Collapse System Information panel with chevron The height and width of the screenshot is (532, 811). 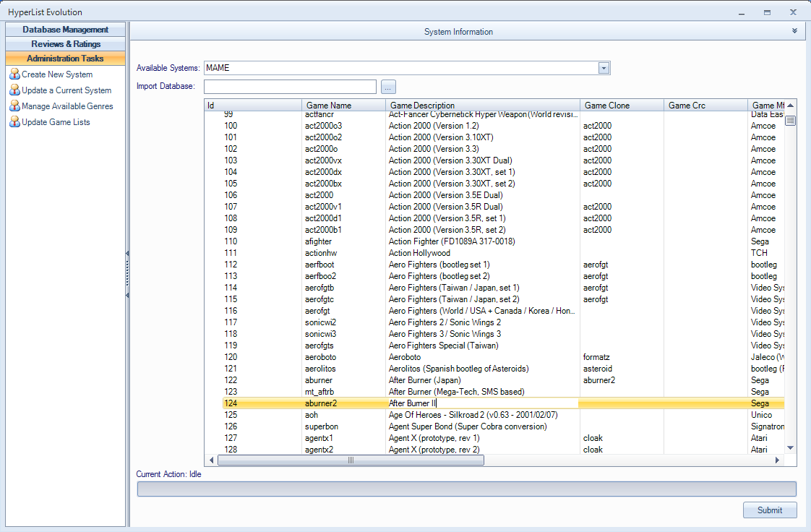[x=794, y=31]
